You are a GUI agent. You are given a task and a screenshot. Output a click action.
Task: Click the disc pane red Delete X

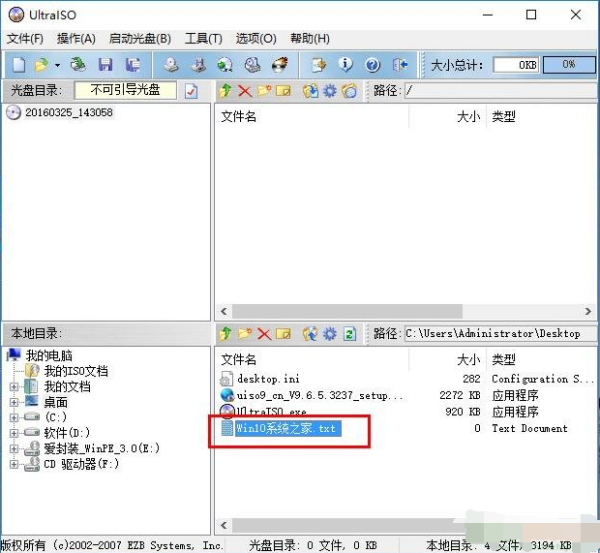245,91
